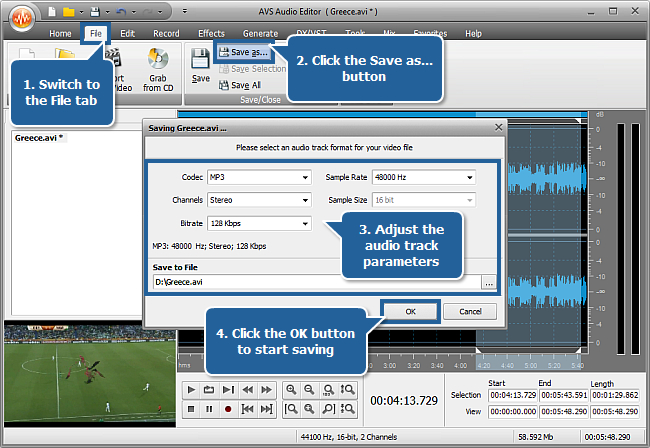The height and width of the screenshot is (448, 650).
Task: Switch to the File ribbon tab
Action: pos(96,34)
